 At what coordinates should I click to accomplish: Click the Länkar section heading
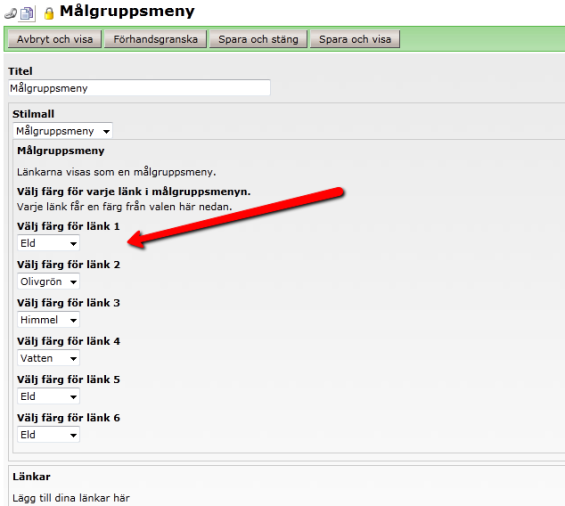tap(31, 476)
